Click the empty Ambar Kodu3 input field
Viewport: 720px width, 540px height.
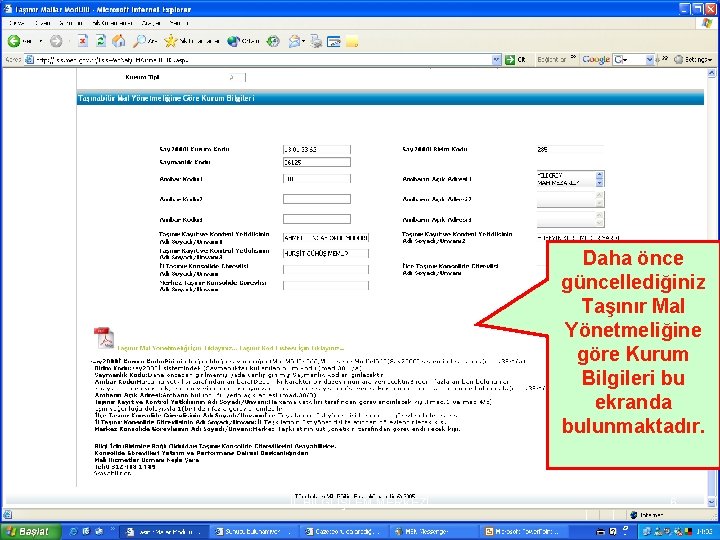316,219
